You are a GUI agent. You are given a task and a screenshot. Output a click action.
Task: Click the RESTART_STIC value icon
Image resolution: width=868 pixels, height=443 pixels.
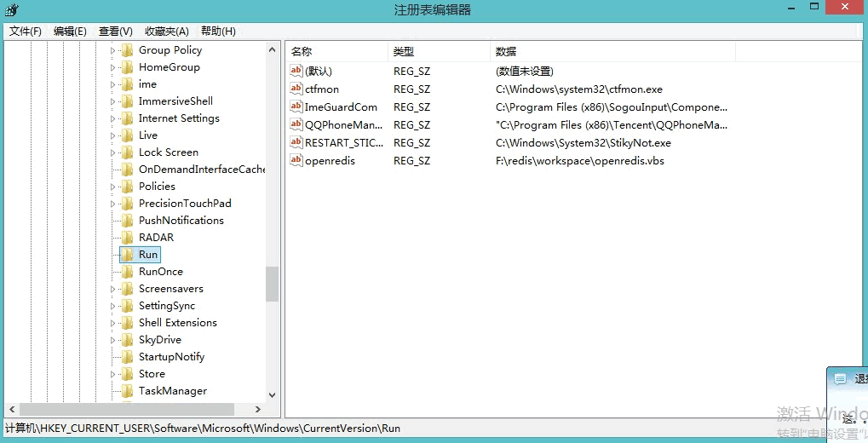point(296,143)
